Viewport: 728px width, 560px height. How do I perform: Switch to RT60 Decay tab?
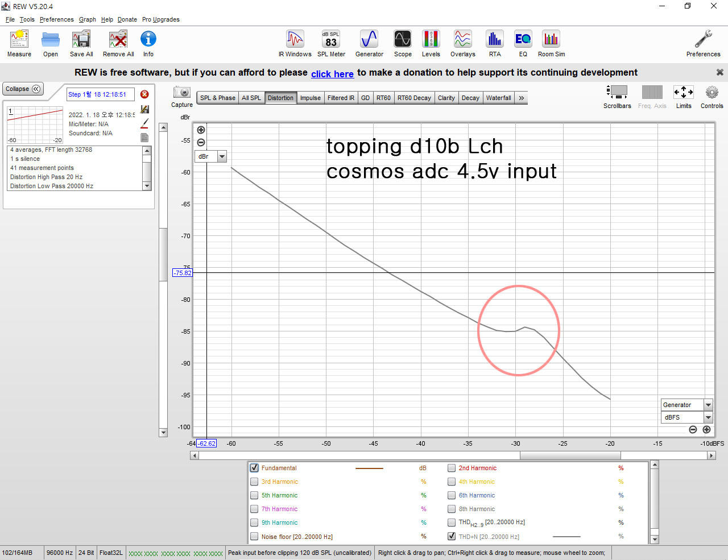tap(414, 98)
